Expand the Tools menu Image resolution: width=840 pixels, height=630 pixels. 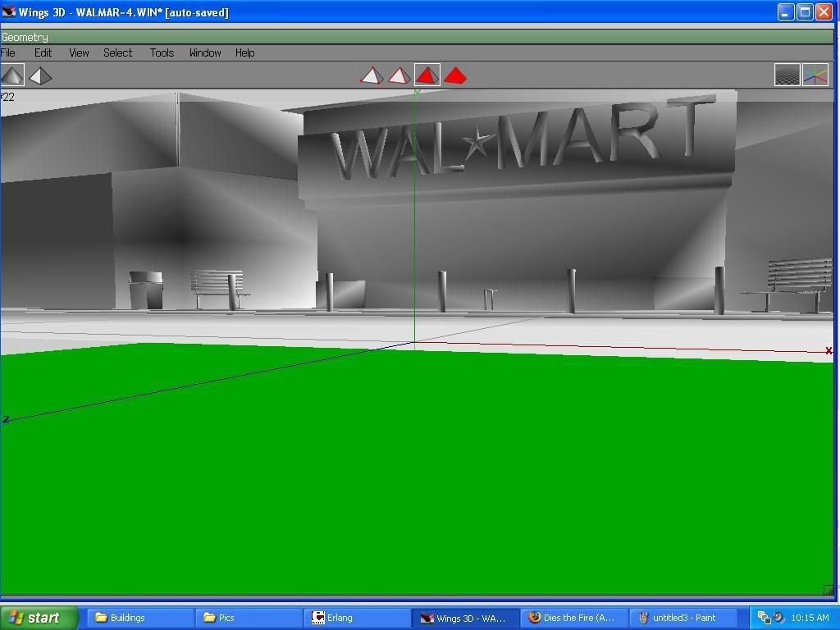162,52
